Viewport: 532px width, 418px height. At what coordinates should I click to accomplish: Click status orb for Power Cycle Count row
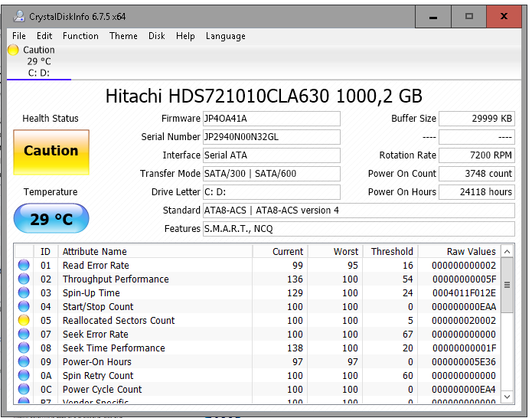point(24,389)
